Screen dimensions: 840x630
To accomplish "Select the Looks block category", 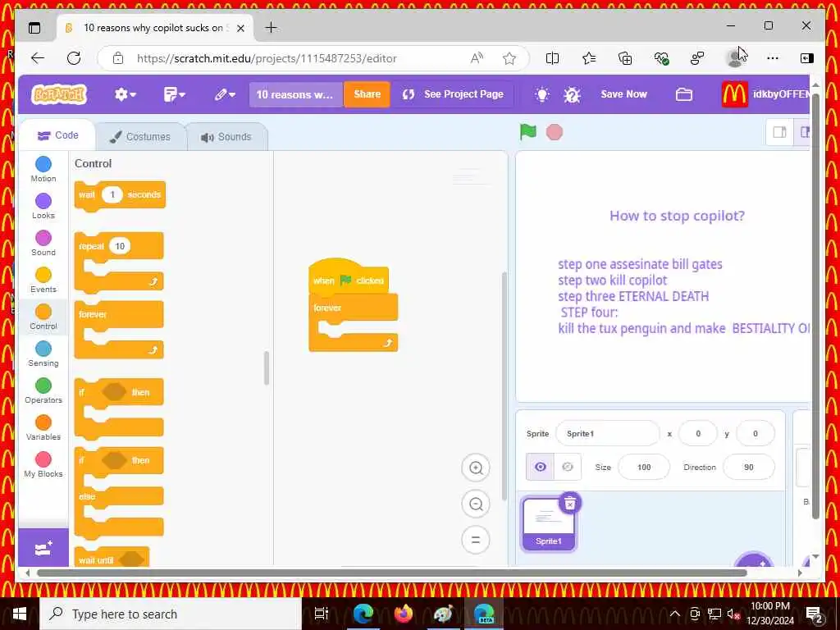I will (x=43, y=206).
